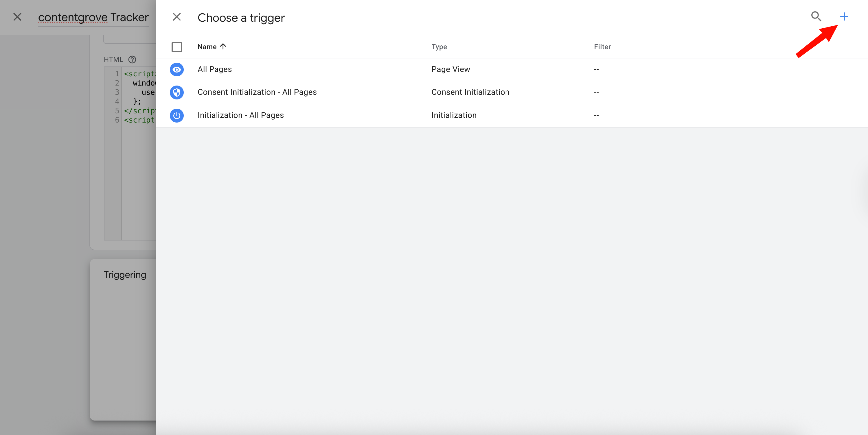Click the Initialization power icon
The height and width of the screenshot is (435, 868).
click(x=176, y=116)
